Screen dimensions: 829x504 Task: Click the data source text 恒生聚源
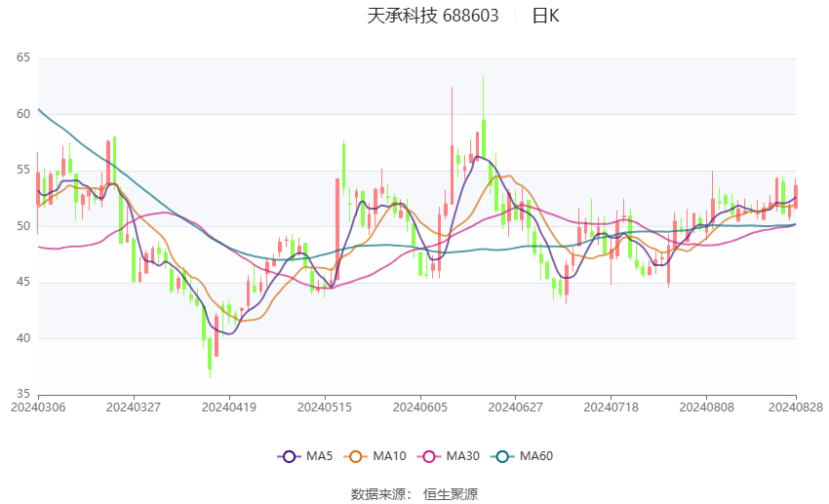(x=451, y=494)
